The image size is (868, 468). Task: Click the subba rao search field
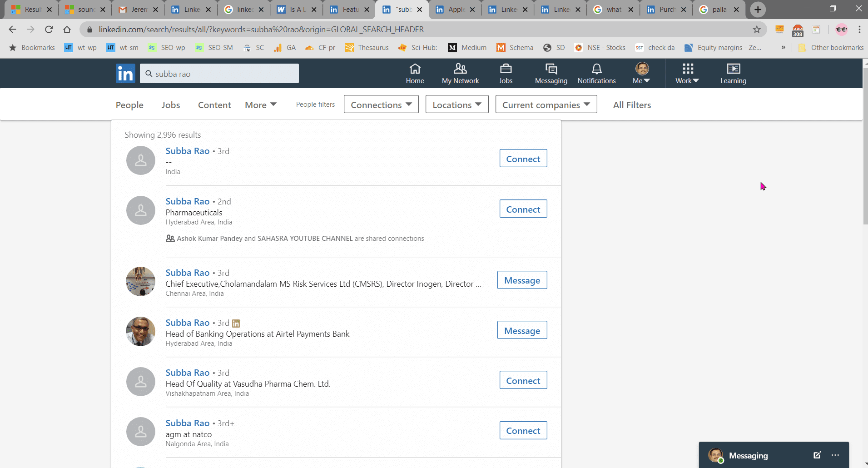point(219,74)
